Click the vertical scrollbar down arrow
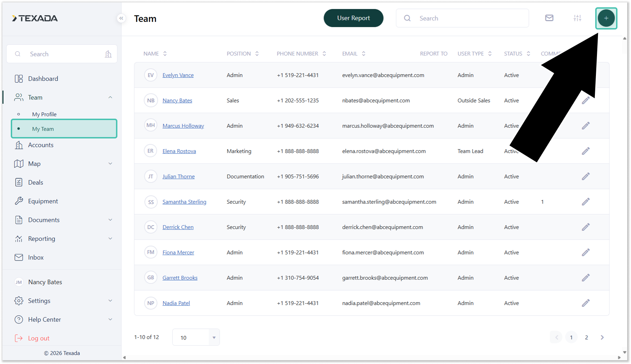 [x=625, y=352]
